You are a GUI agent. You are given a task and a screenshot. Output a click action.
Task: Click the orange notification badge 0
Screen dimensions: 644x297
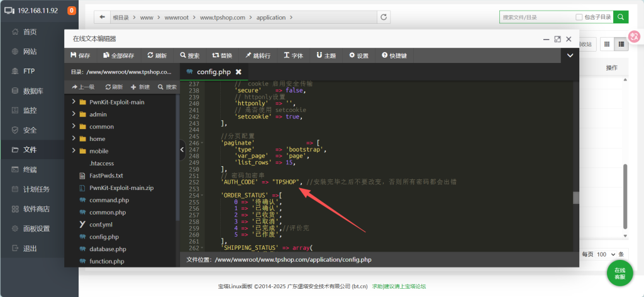72,11
